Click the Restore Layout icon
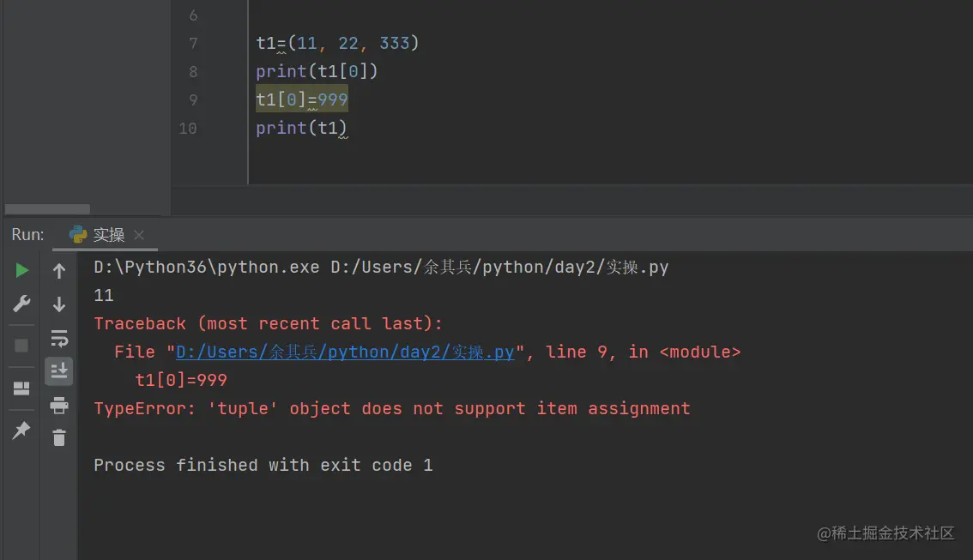Viewport: 973px width, 560px height. point(21,388)
